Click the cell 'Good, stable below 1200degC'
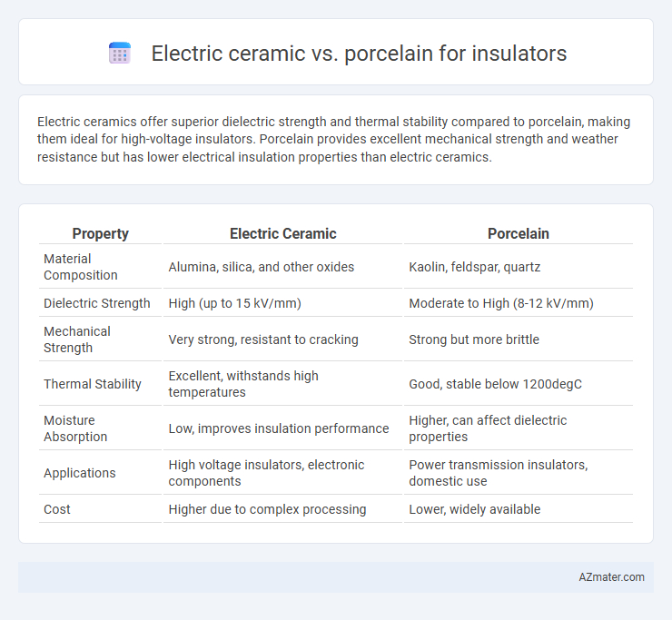The image size is (672, 620). pyautogui.click(x=496, y=384)
